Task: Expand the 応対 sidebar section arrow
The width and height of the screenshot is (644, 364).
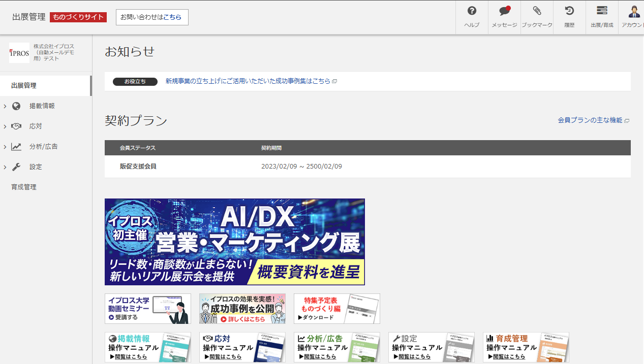Action: [x=5, y=126]
